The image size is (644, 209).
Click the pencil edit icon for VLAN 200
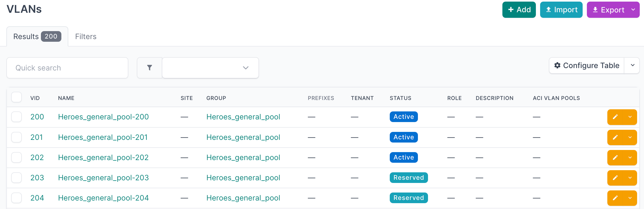point(615,117)
